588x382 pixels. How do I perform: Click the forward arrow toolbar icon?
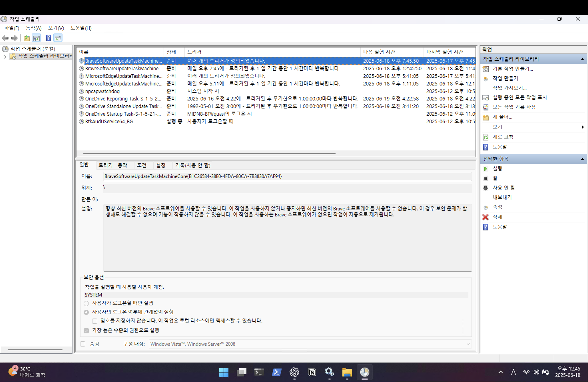pyautogui.click(x=15, y=38)
